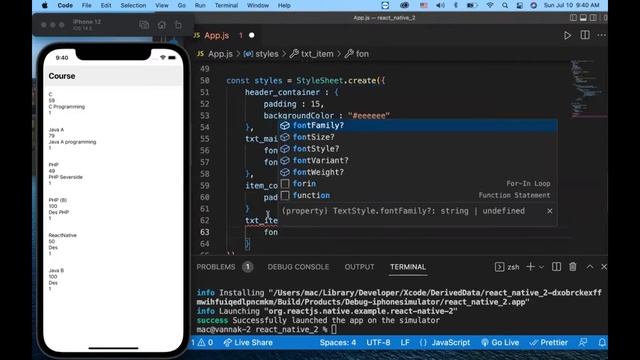Image resolution: width=640 pixels, height=360 pixels.
Task: Click the simulator Home icon
Action: 162,25
